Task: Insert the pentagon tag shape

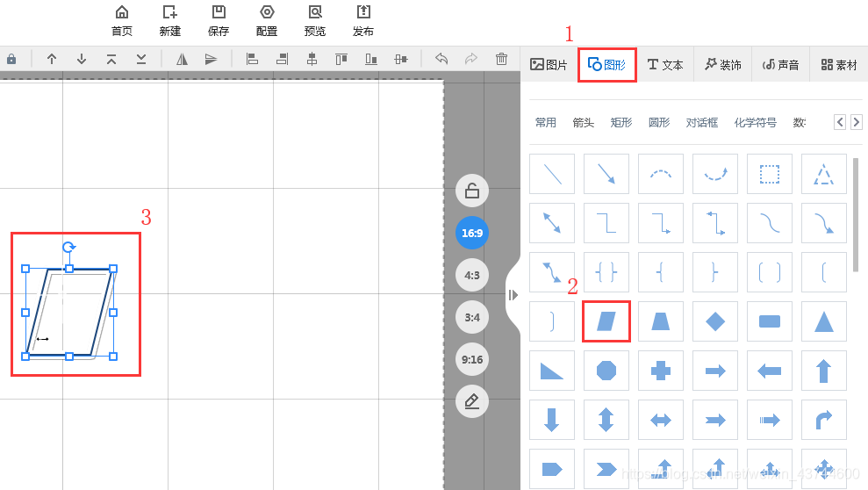Action: 552,469
